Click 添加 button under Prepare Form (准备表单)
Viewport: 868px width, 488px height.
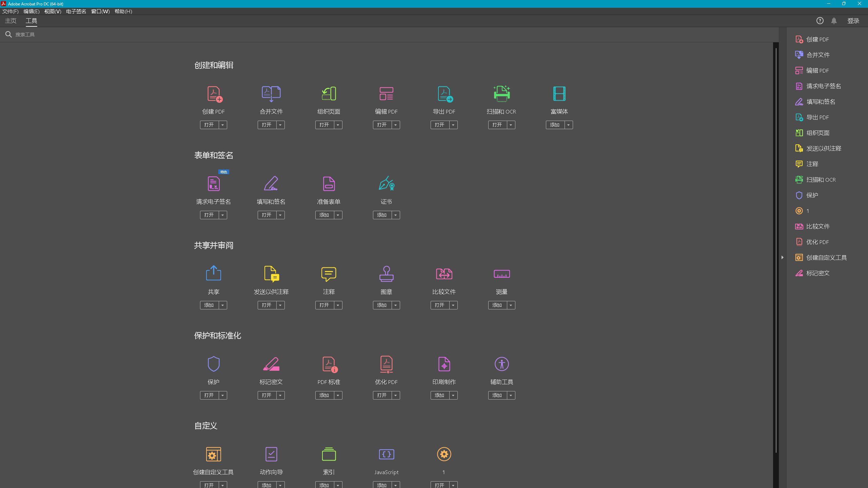(324, 215)
